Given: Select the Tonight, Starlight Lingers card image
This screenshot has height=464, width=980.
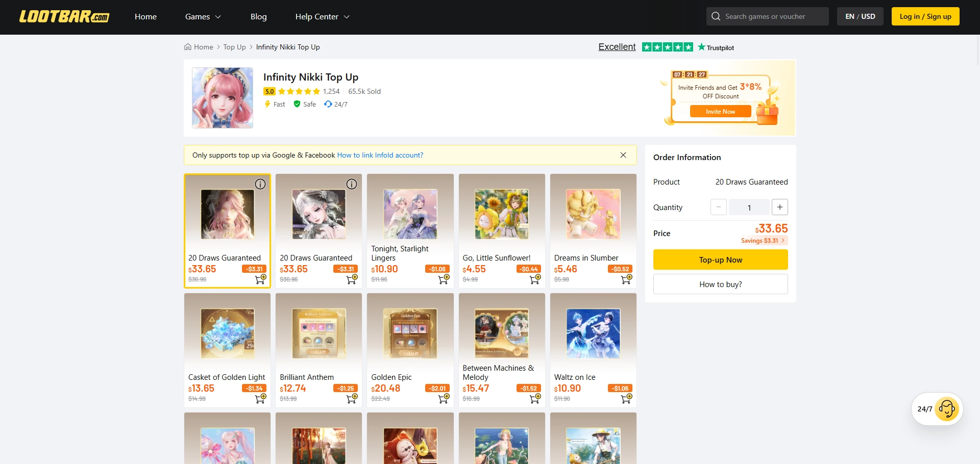Looking at the screenshot, I should click(x=410, y=214).
